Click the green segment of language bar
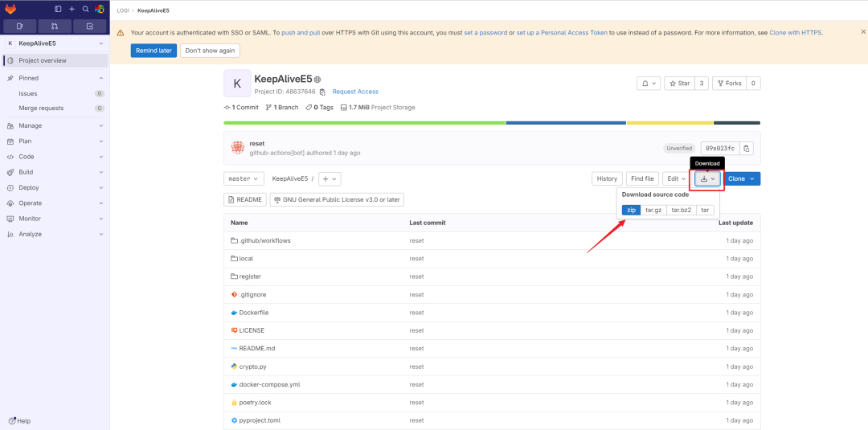 364,123
